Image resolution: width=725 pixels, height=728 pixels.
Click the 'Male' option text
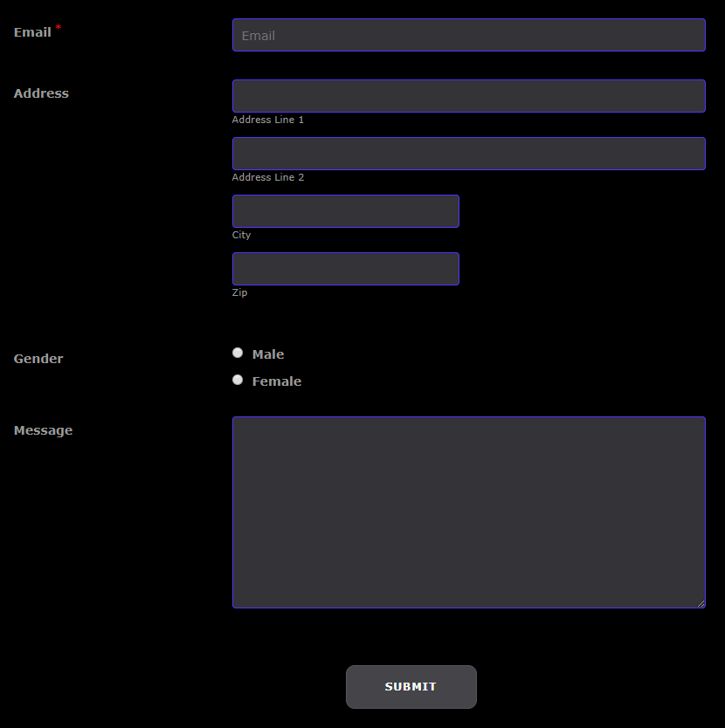pos(268,354)
